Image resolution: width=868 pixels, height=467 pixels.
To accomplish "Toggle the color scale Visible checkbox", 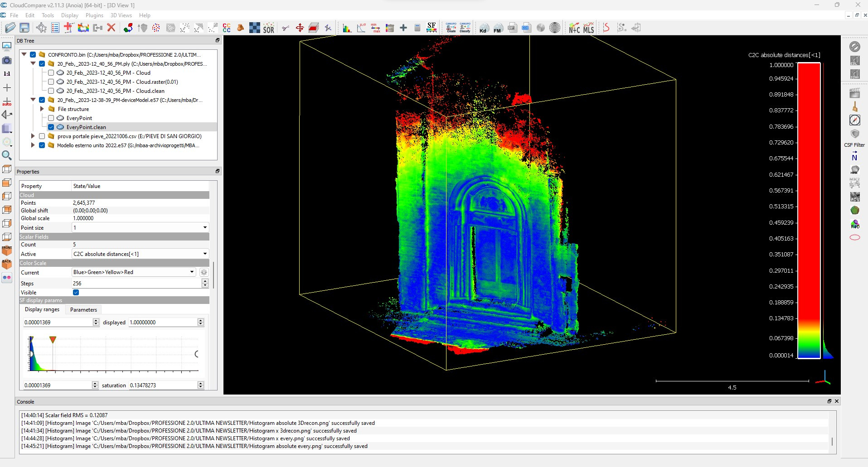I will [x=76, y=292].
